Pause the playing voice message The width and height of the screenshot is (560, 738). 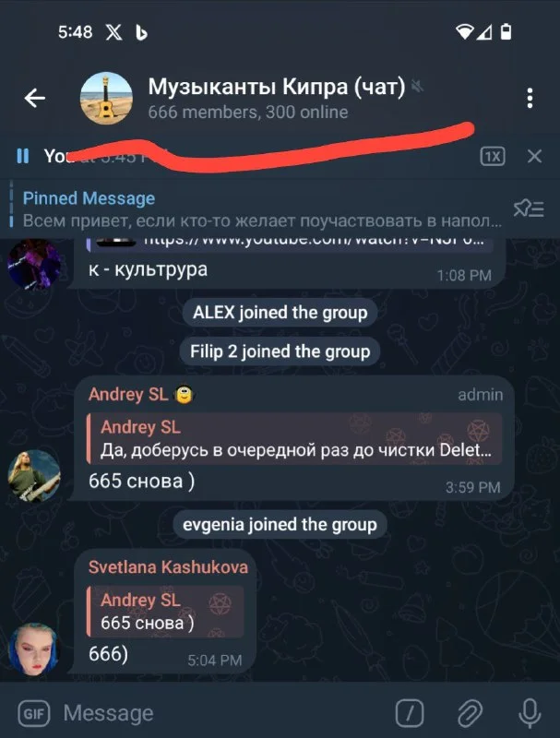point(22,156)
